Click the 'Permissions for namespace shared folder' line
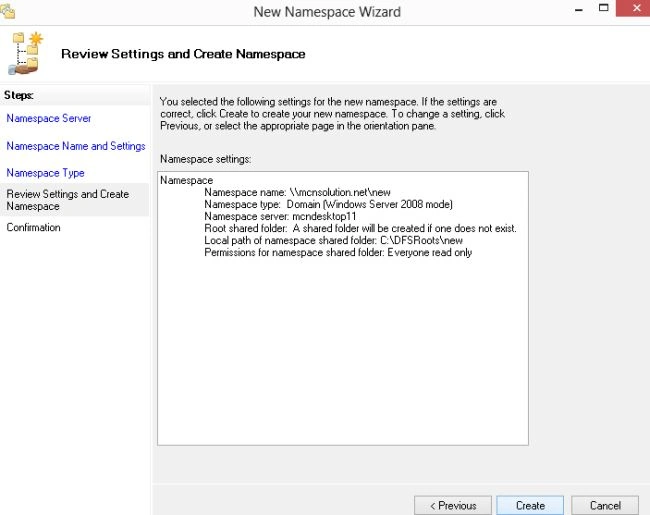Screen dimensions: 650x515 [338, 252]
